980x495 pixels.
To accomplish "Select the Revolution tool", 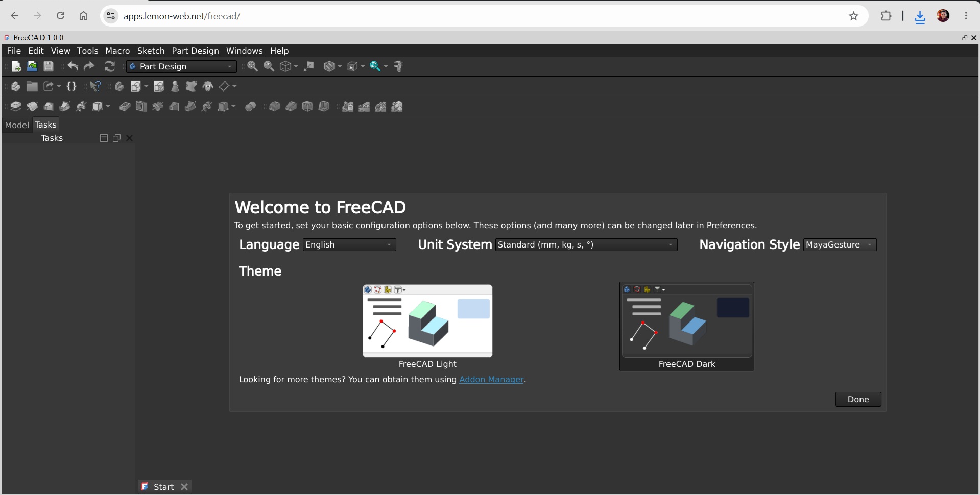I will click(32, 106).
